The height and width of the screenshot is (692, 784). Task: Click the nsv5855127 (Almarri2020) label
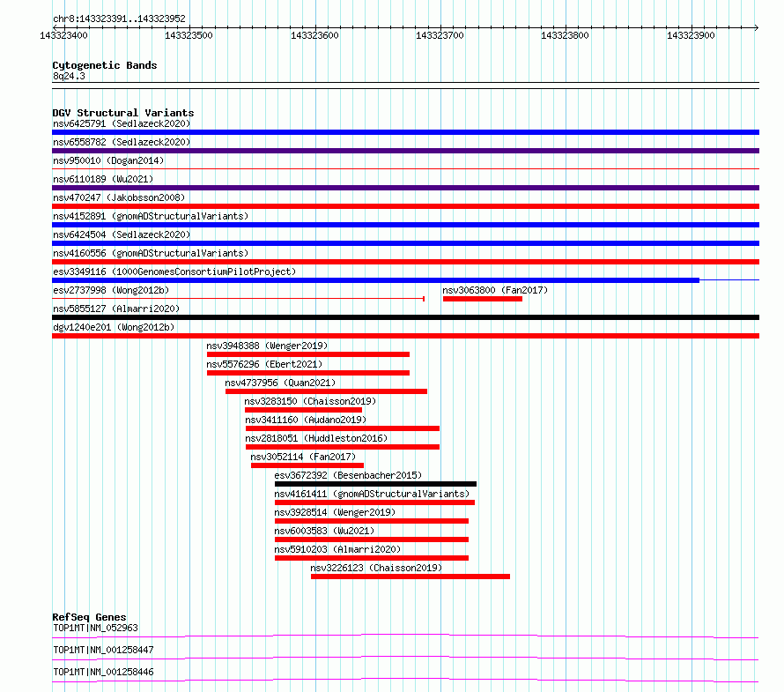tap(116, 309)
